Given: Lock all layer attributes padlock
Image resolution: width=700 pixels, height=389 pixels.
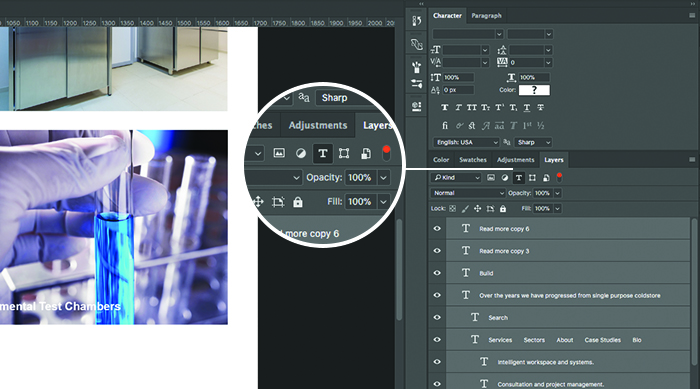Looking at the screenshot, I should click(503, 209).
